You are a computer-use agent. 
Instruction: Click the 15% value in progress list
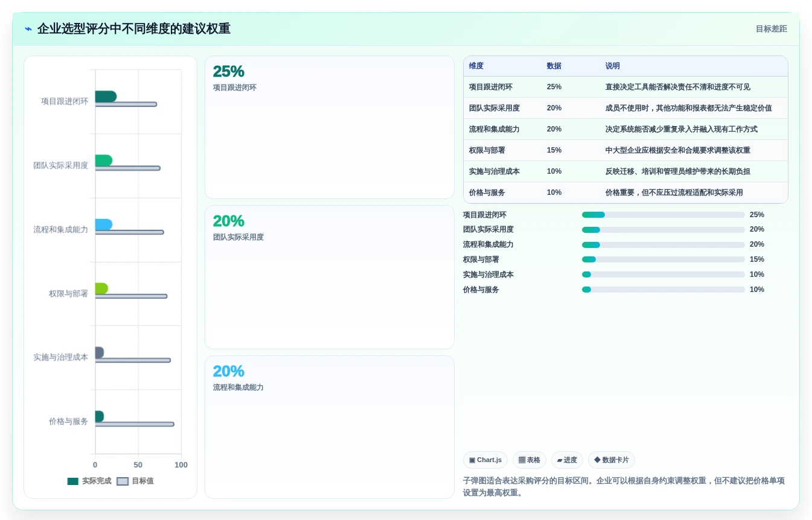tap(757, 259)
